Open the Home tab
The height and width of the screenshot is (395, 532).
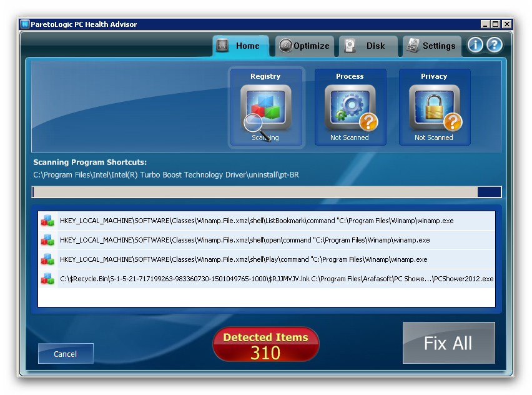[241, 46]
